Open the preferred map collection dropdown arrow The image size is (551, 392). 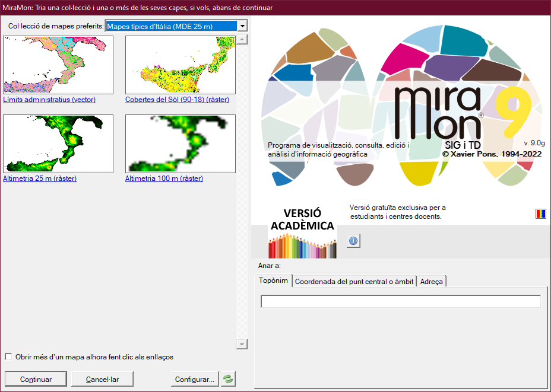(x=242, y=26)
